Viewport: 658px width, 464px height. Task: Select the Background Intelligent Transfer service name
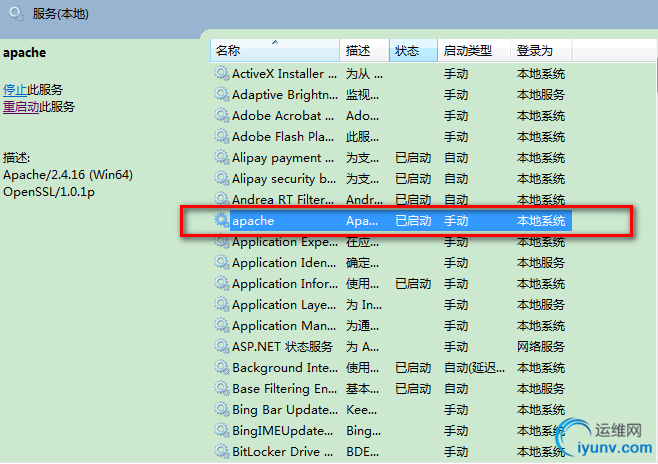tap(285, 368)
